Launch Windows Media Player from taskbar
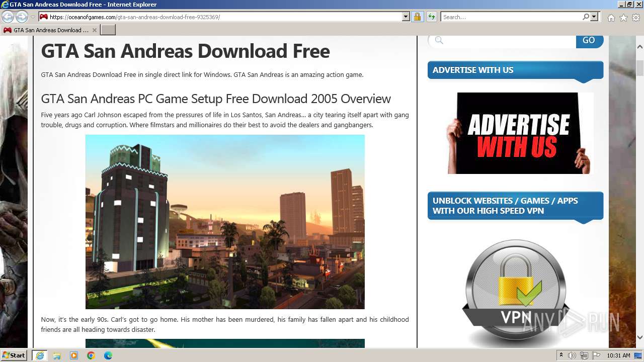The width and height of the screenshot is (644, 362). tap(74, 355)
